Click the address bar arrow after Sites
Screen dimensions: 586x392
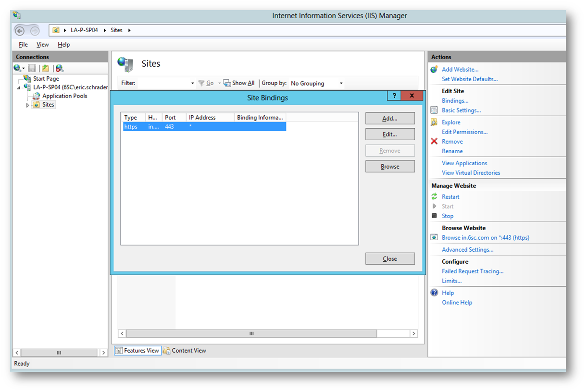tap(129, 30)
